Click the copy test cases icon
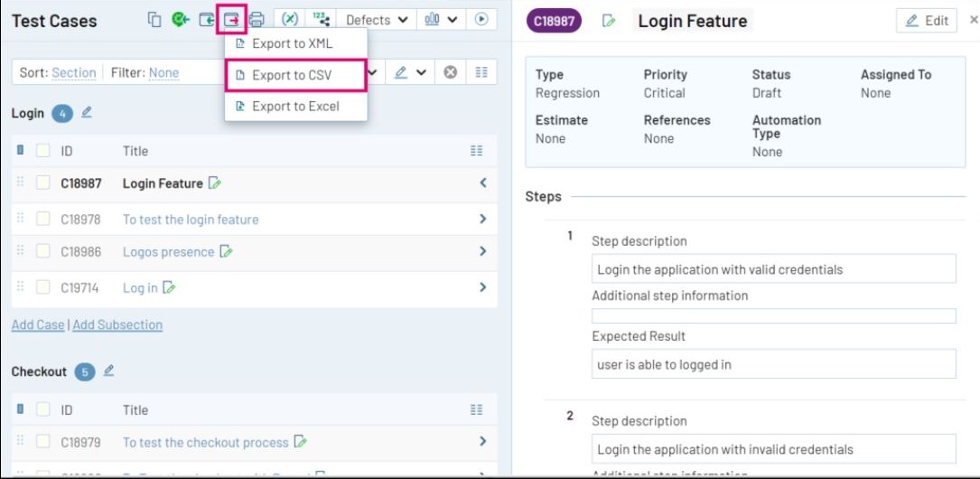980x479 pixels. (154, 20)
